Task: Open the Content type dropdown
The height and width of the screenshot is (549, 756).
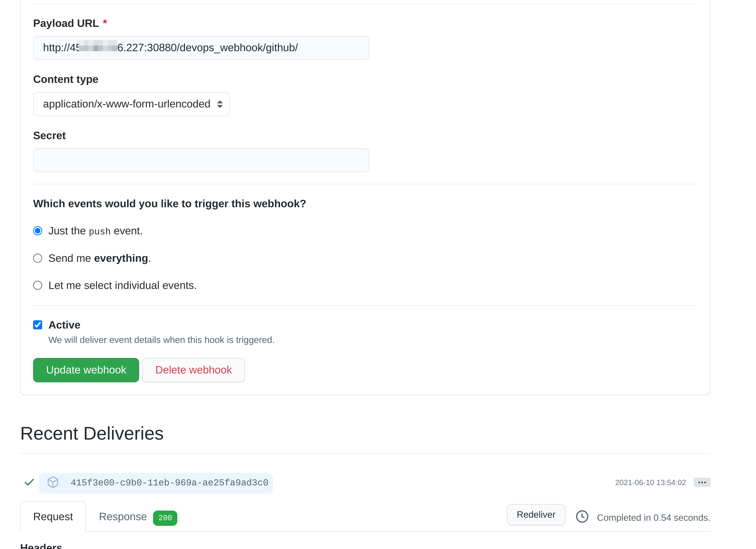Action: [x=131, y=104]
